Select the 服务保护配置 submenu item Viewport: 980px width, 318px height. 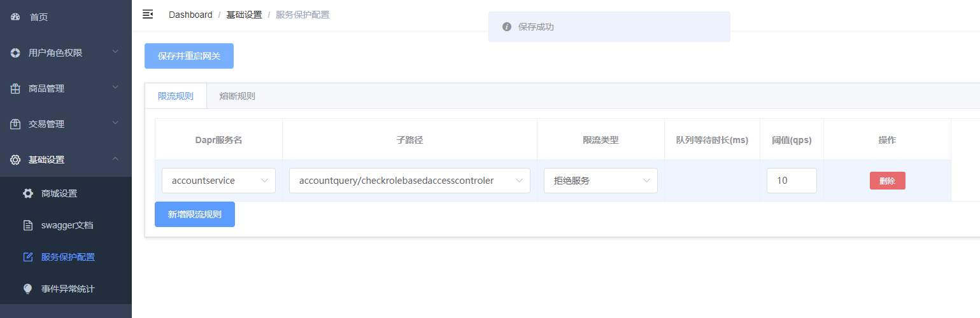click(x=66, y=257)
